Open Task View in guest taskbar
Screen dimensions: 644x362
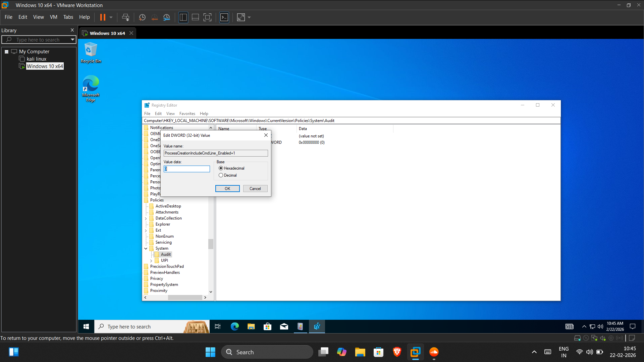click(218, 326)
